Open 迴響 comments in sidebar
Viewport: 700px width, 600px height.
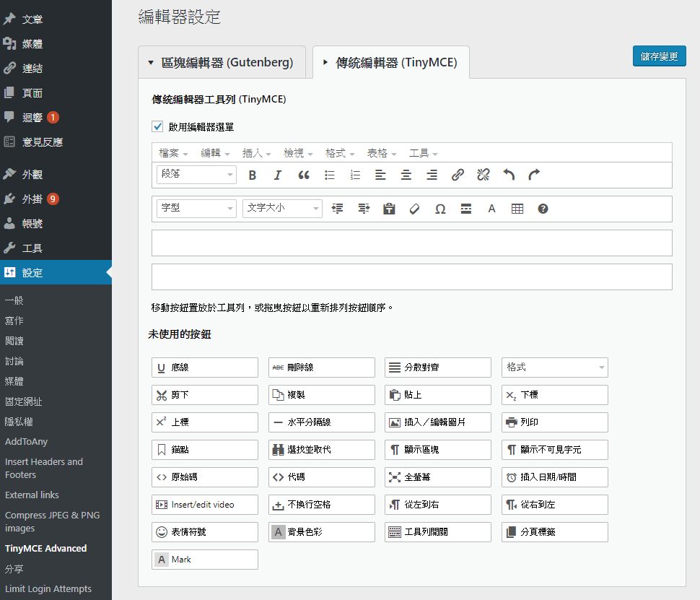click(x=56, y=118)
